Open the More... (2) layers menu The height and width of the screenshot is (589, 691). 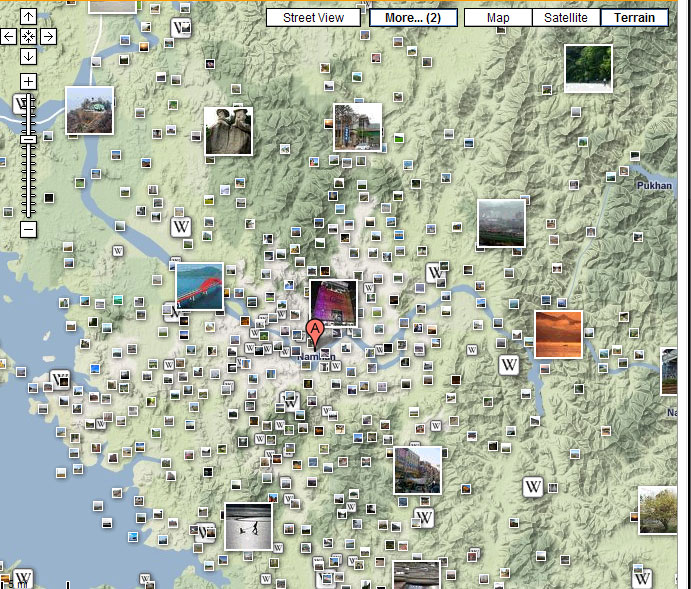(413, 18)
